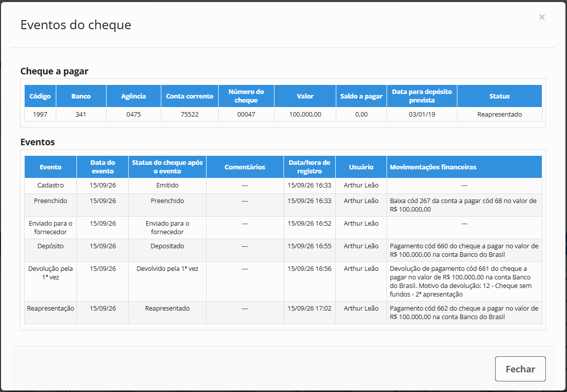The image size is (567, 392).
Task: Click the Devolução pela 1ª vez event
Action: pos(51,273)
